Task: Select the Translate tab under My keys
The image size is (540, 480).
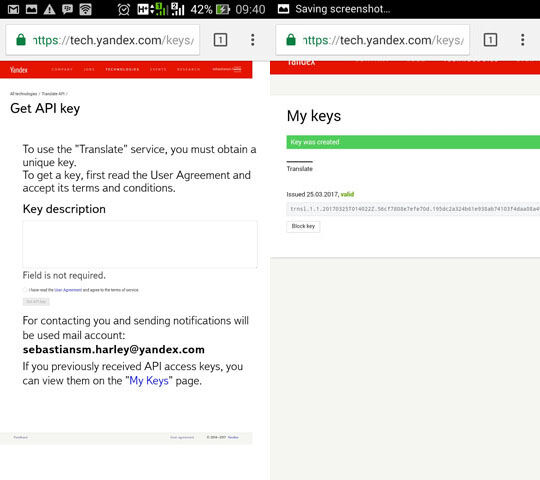Action: click(300, 169)
